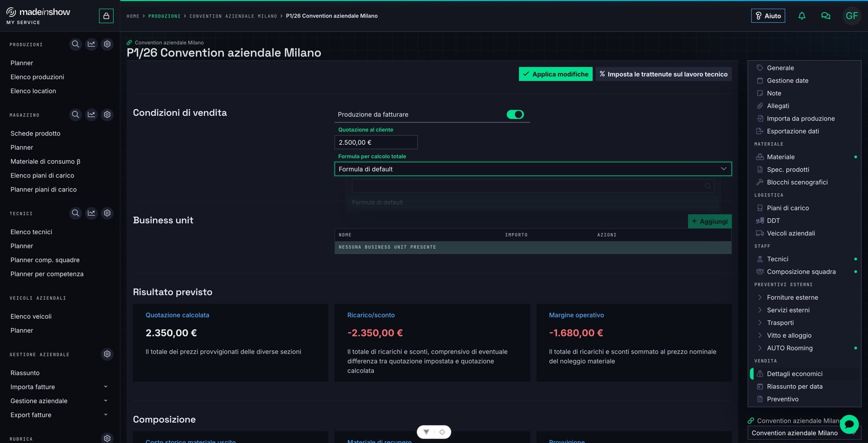The width and height of the screenshot is (868, 443).
Task: Open the GF user avatar menu
Action: click(852, 16)
